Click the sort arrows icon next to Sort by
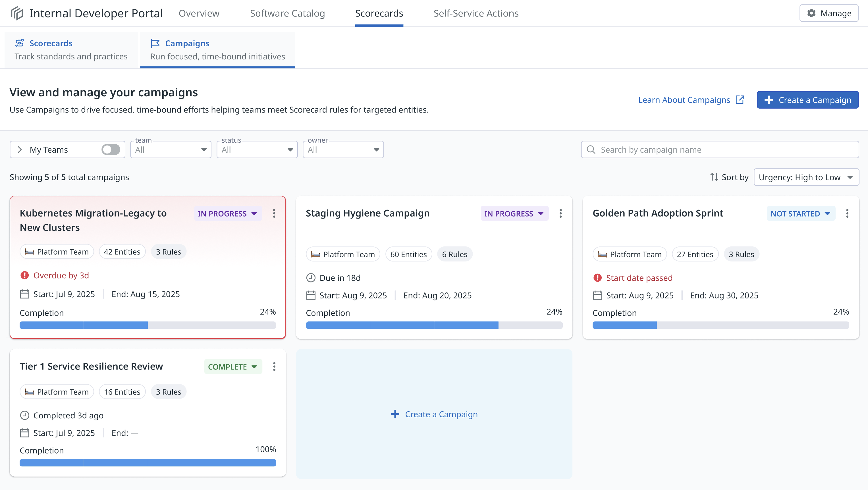 [714, 177]
